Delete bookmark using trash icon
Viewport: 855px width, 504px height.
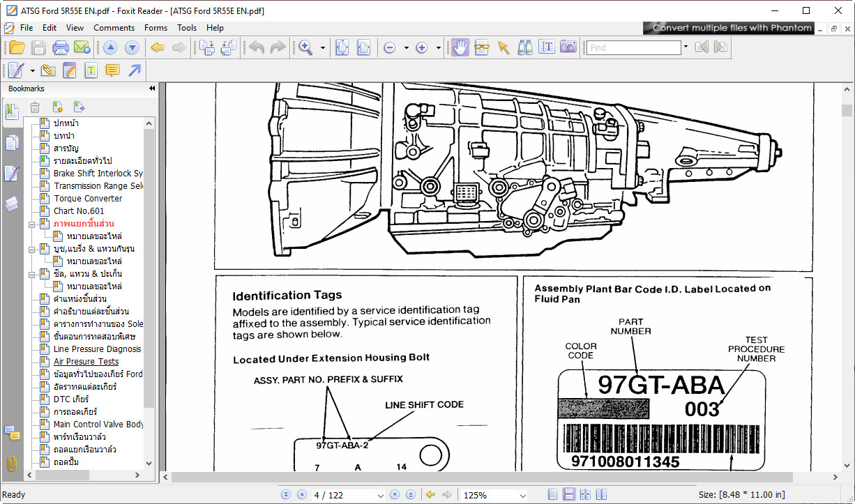coord(35,107)
